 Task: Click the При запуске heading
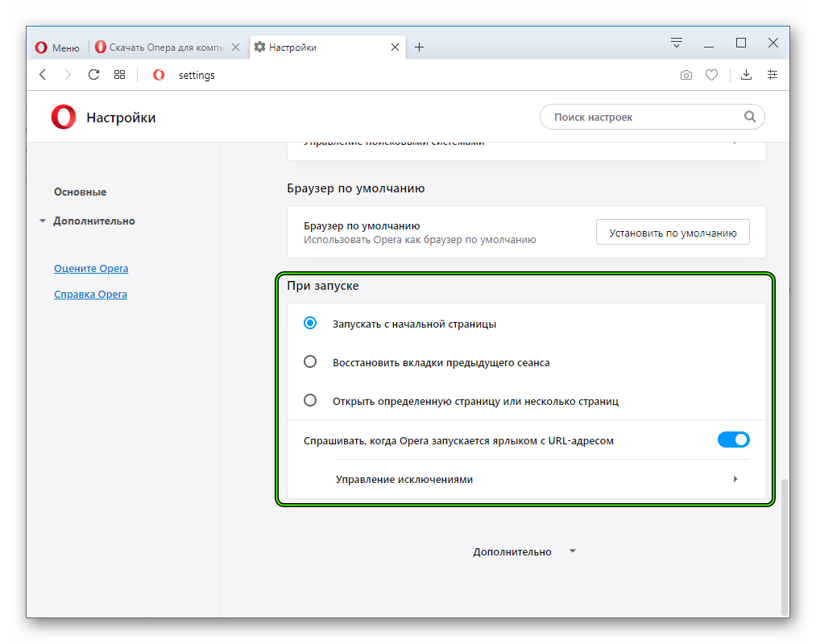pos(323,286)
